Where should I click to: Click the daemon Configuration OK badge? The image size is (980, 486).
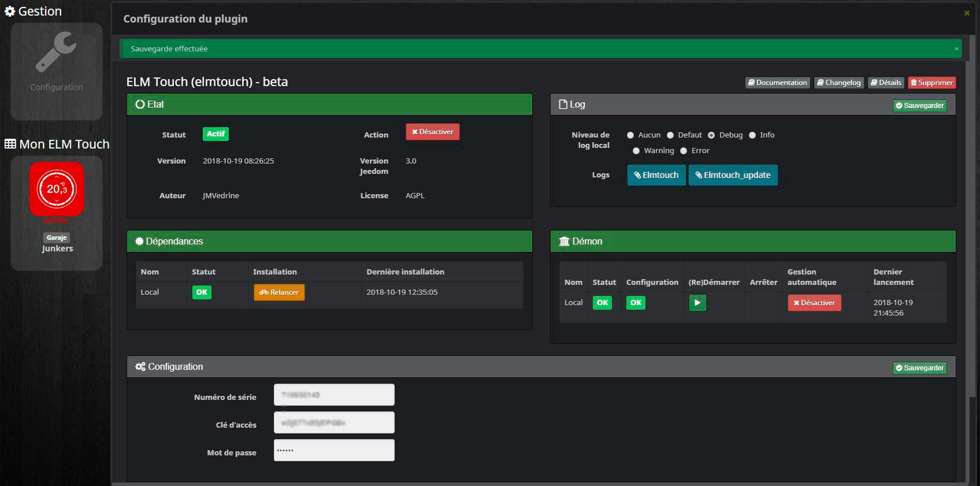(x=636, y=303)
